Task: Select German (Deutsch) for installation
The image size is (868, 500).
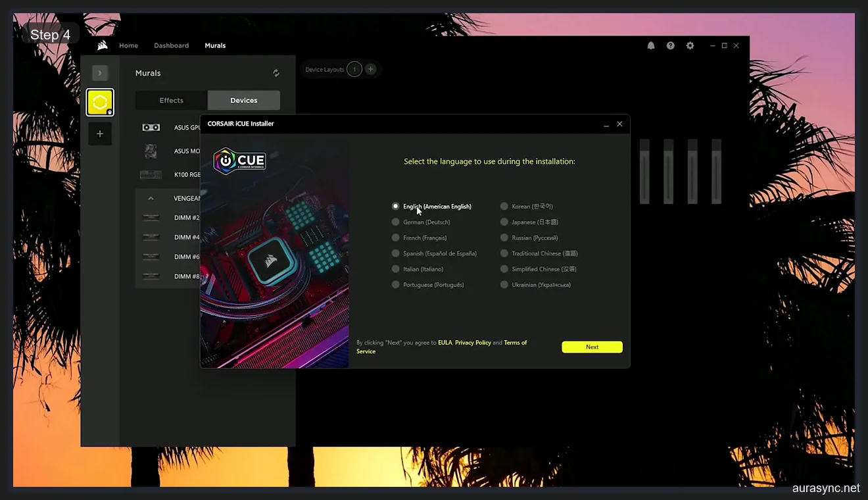Action: 395,222
